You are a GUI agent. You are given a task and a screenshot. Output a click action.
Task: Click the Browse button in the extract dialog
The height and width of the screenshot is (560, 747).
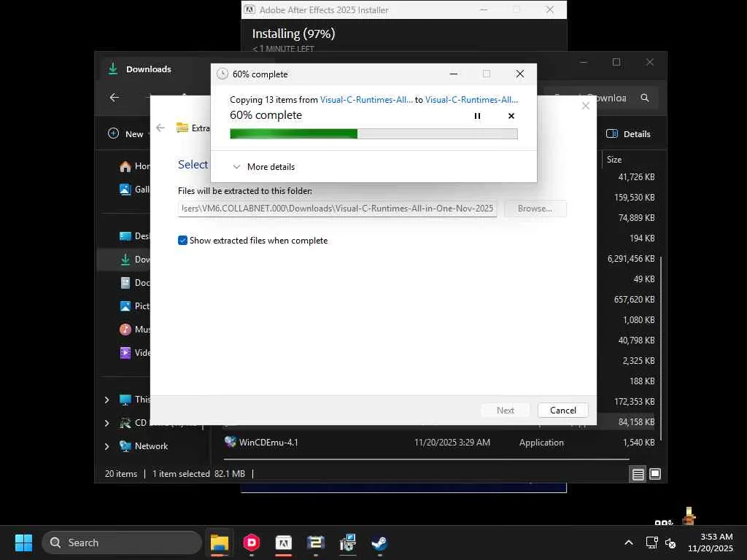click(x=535, y=209)
